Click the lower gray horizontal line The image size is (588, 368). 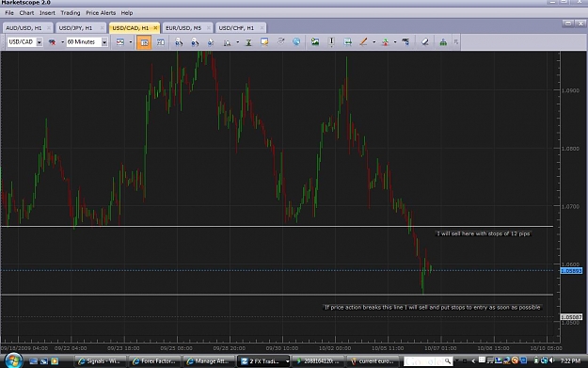pyautogui.click(x=277, y=295)
